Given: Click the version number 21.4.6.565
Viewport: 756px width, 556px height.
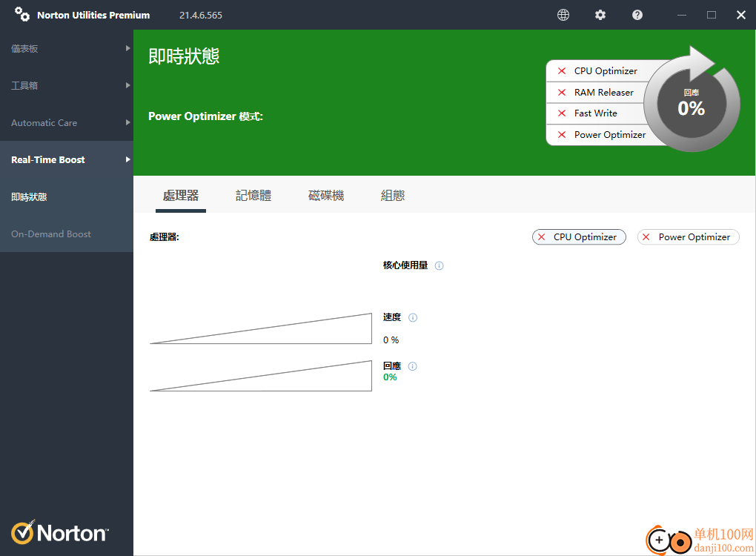Looking at the screenshot, I should [201, 15].
